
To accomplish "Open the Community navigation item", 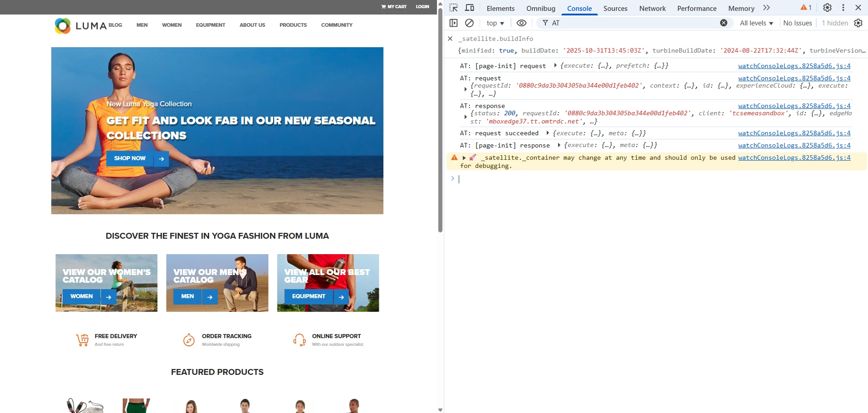I will tap(337, 25).
